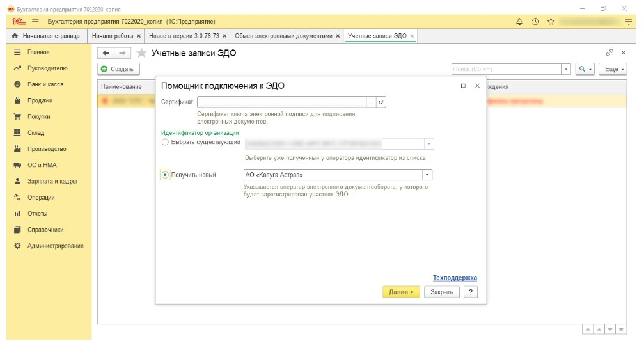Switch to Обмен электронными документами tab

click(284, 36)
